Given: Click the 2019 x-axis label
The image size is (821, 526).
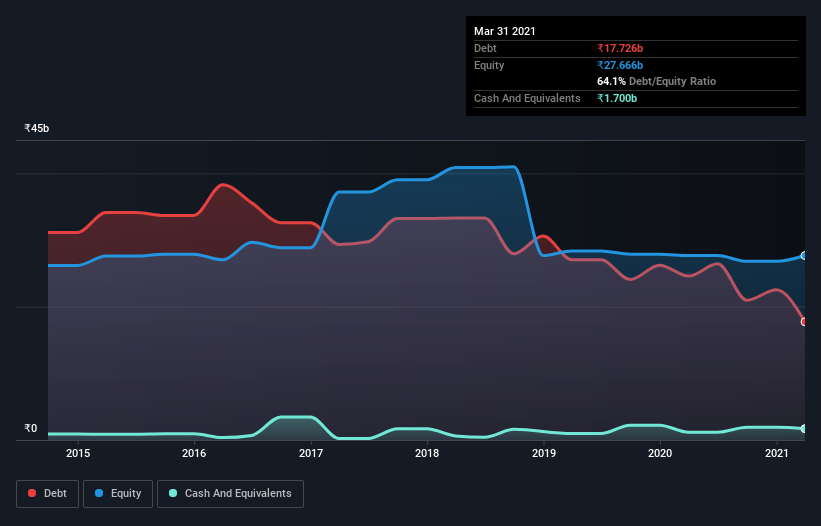Looking at the screenshot, I should point(544,453).
